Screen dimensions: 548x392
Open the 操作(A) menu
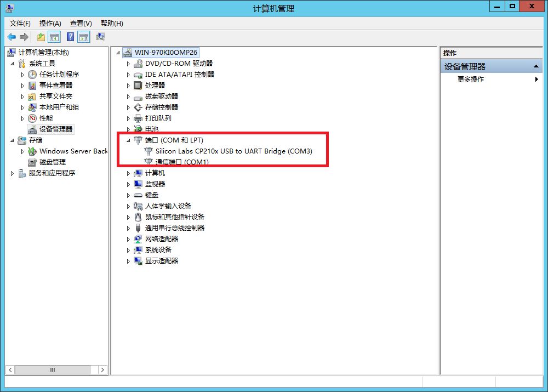[50, 24]
